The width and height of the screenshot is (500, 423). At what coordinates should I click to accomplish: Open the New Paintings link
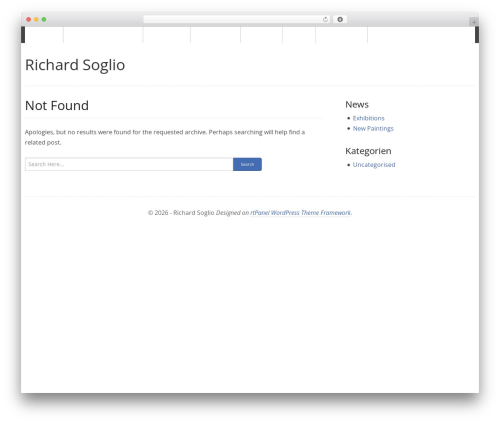pyautogui.click(x=373, y=129)
